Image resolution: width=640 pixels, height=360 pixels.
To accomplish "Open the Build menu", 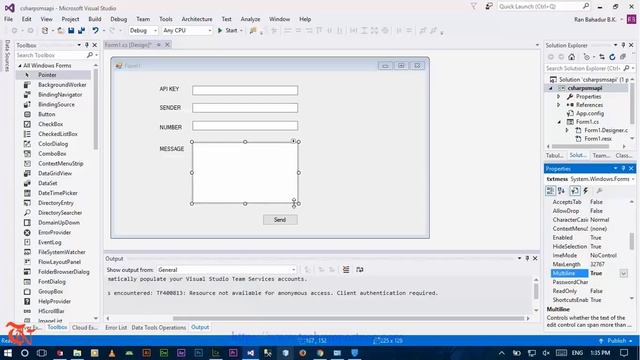I will 95,19.
